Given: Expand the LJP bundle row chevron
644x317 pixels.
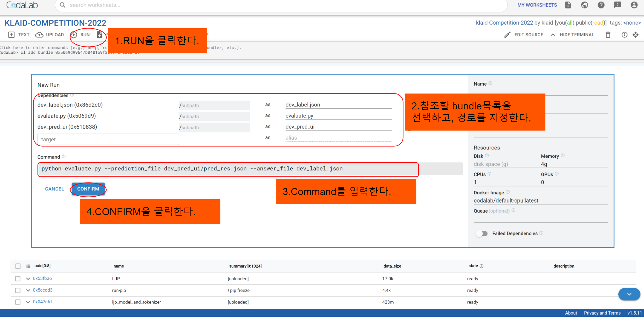Looking at the screenshot, I should point(28,278).
